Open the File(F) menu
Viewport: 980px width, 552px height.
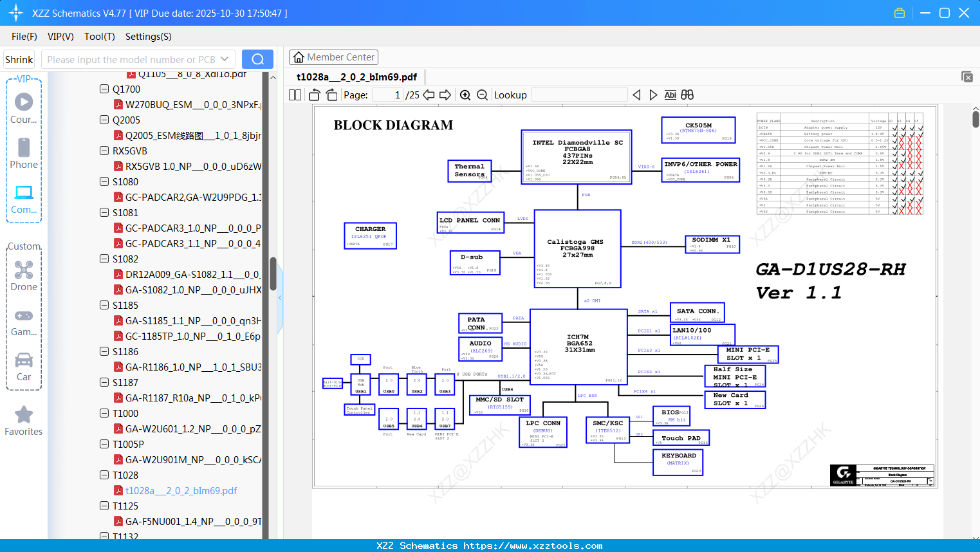24,37
